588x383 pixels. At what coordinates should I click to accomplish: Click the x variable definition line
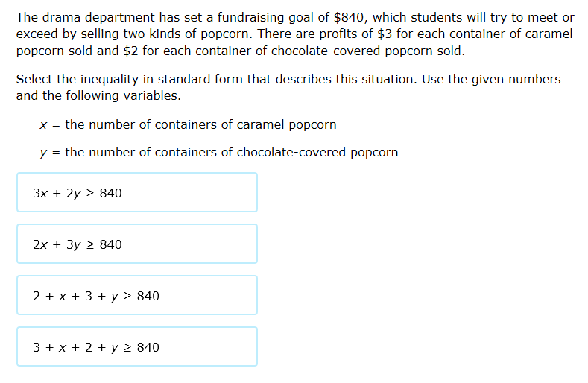click(x=188, y=124)
